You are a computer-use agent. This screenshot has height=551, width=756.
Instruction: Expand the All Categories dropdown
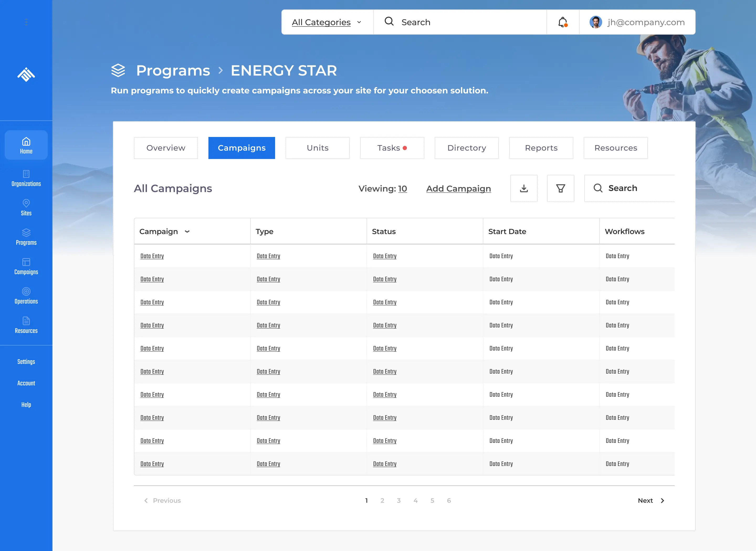[327, 22]
